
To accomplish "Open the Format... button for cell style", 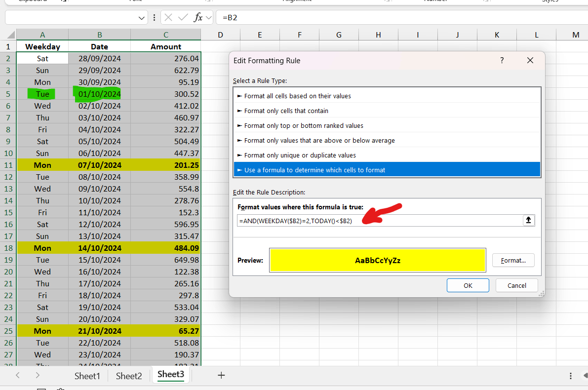I will (x=513, y=260).
